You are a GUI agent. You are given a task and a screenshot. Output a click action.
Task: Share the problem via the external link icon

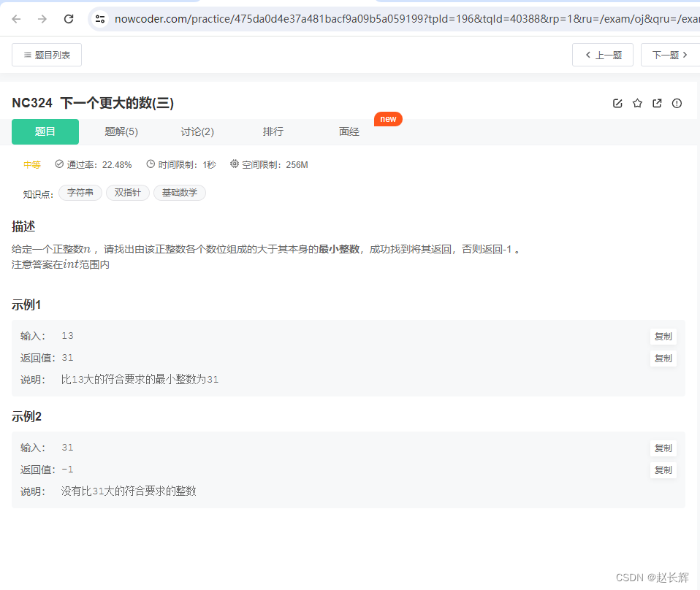[657, 103]
